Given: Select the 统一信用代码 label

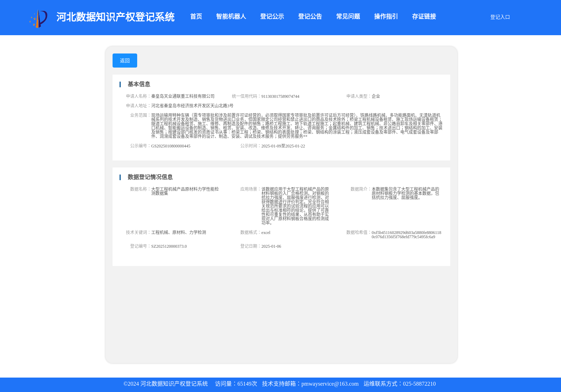Looking at the screenshot, I should 247,96.
